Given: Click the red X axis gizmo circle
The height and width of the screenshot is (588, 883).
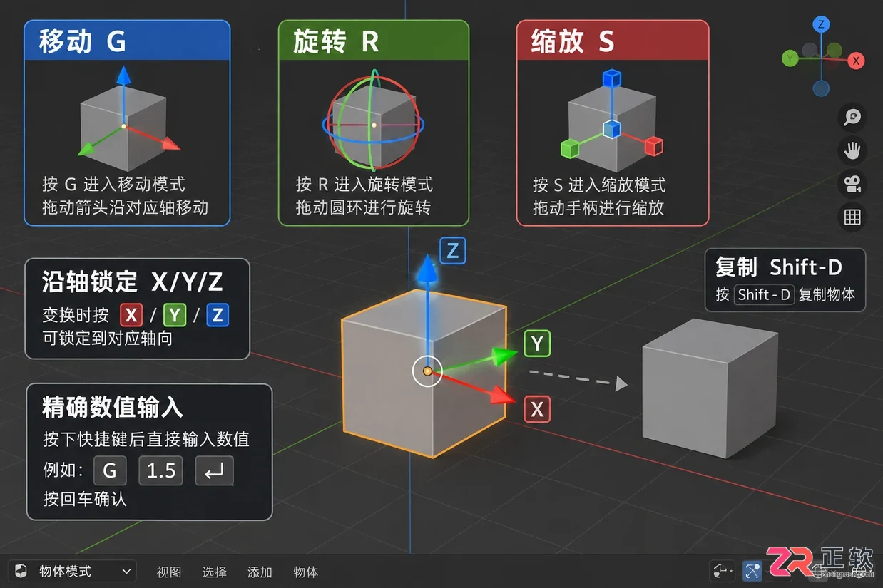Looking at the screenshot, I should [x=857, y=60].
